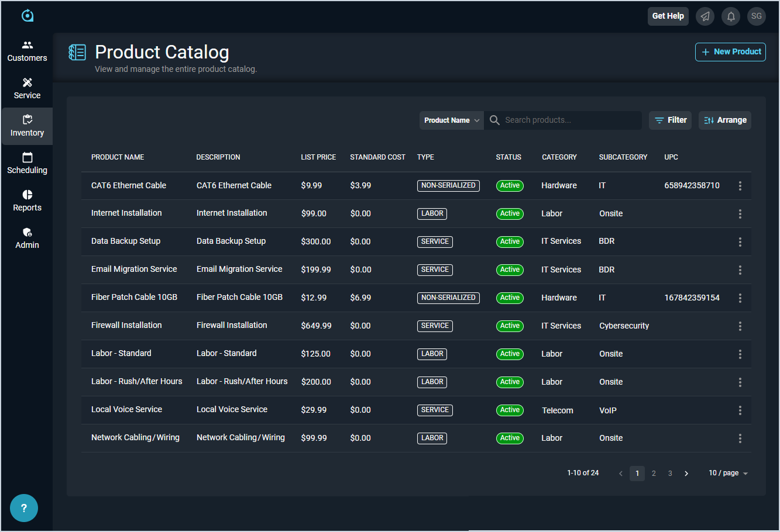Go to the next page arrow
The height and width of the screenshot is (532, 780).
coord(686,474)
